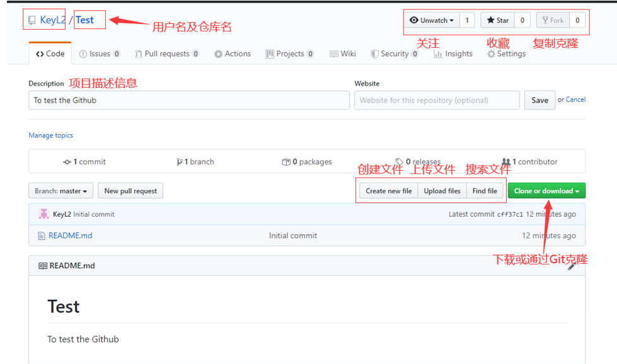Open the Insights tab

[x=453, y=54]
